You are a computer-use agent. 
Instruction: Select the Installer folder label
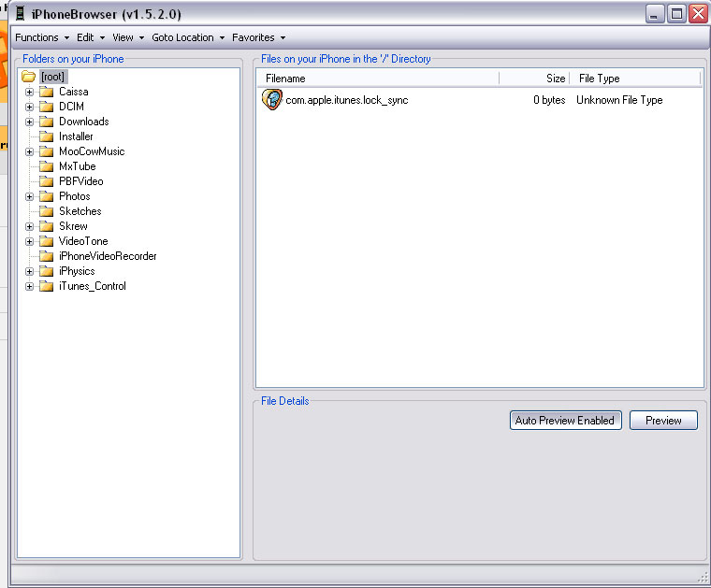(76, 136)
